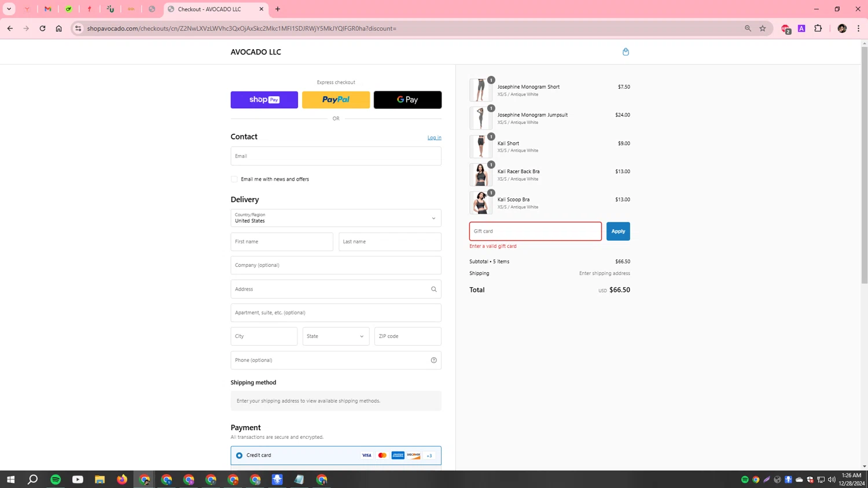This screenshot has width=868, height=488.
Task: Click the clock showing 1:26 AM
Action: (851, 475)
